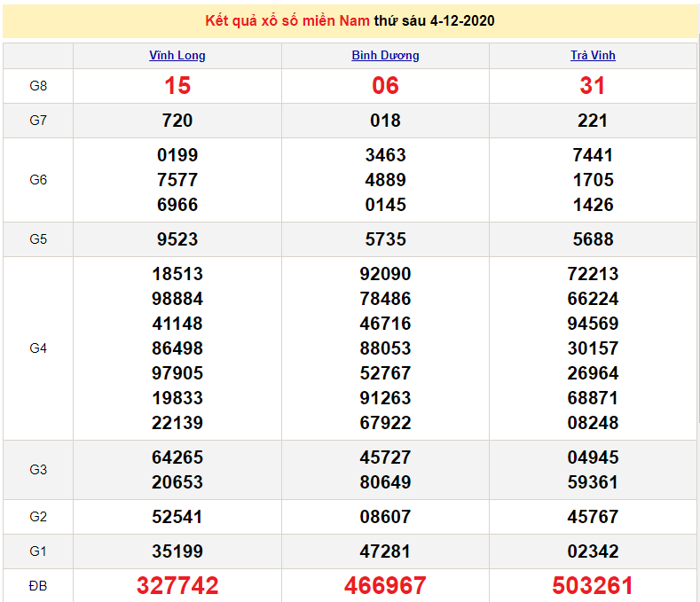Click the G4 row label

tap(38, 348)
